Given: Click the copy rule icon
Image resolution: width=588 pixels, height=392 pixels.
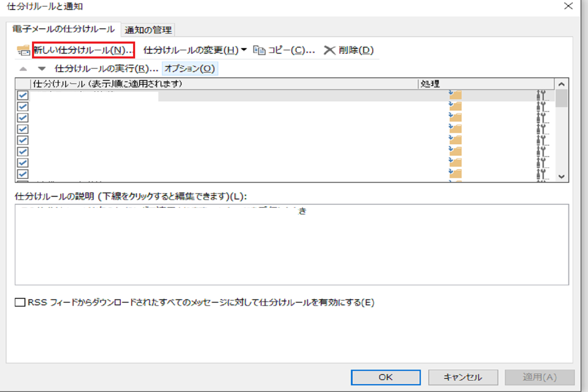Looking at the screenshot, I should [259, 50].
